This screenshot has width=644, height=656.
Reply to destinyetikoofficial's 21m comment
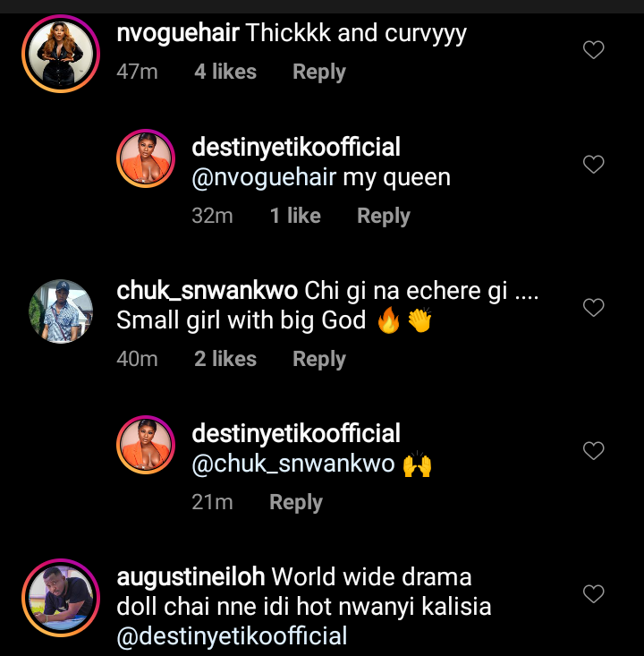(295, 502)
